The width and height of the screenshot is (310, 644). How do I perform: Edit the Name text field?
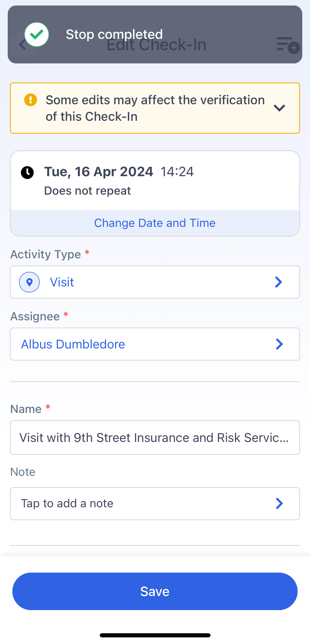pos(155,438)
